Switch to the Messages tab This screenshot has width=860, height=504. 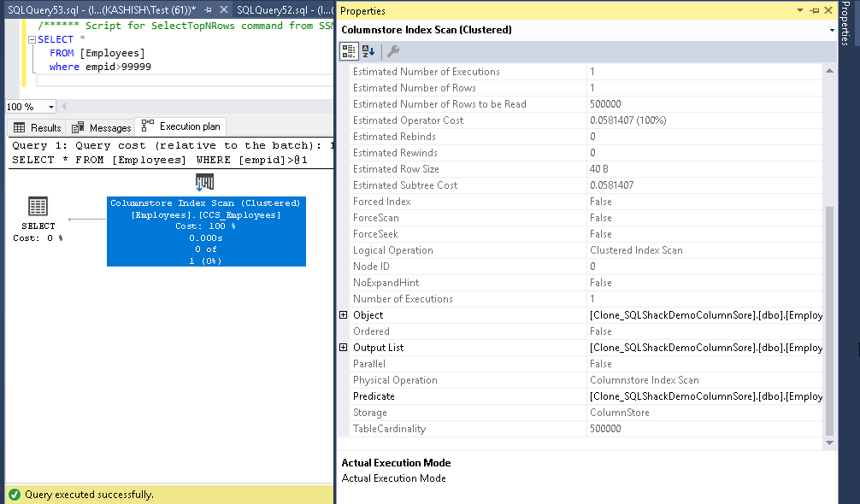tap(102, 127)
